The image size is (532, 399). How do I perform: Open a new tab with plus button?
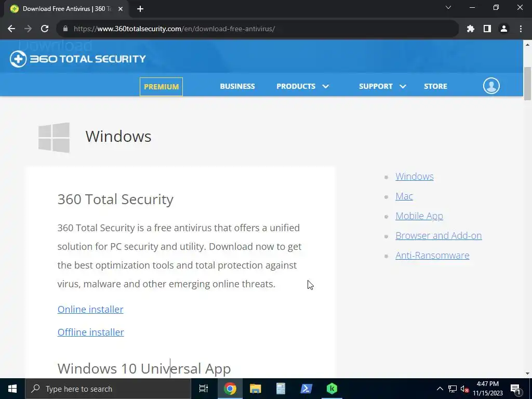[x=140, y=9]
